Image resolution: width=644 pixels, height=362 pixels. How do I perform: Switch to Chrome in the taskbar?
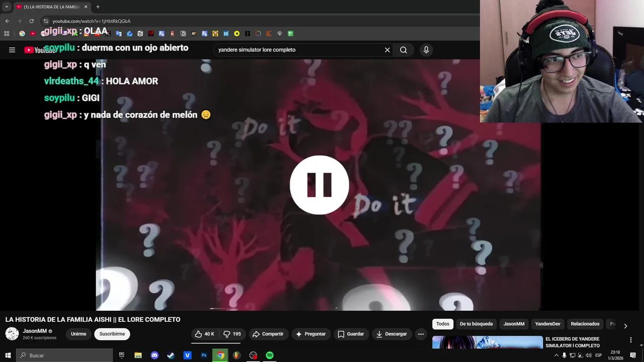(x=220, y=355)
